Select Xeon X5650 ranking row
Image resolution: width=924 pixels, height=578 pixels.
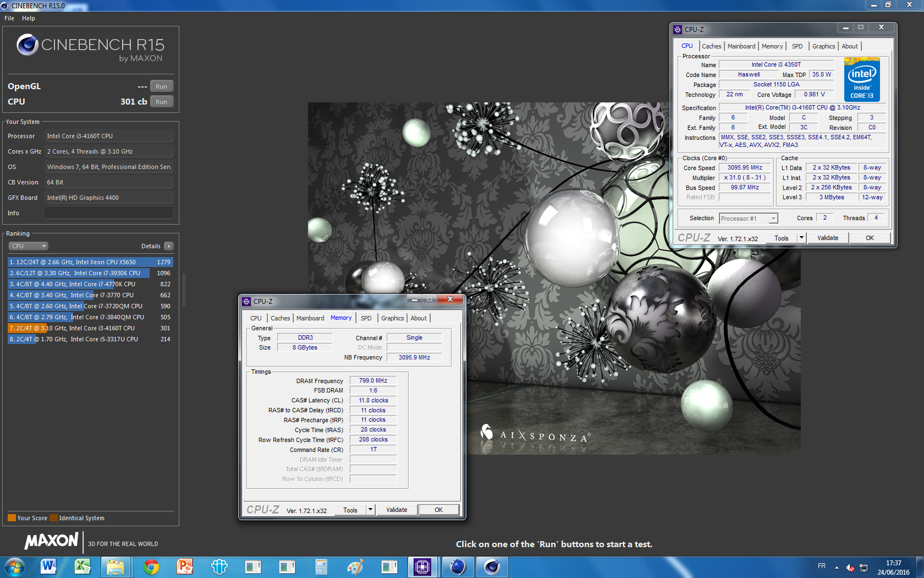(90, 262)
